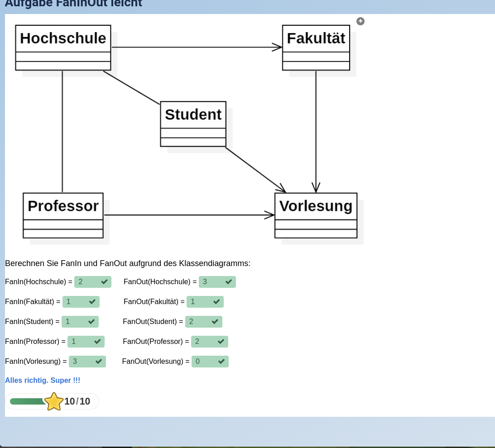Click the Fakultät class box

(316, 48)
